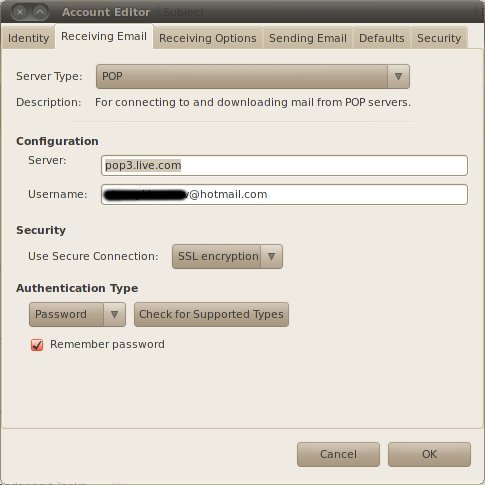
Task: Switch to the Identity tab
Action: coord(28,38)
